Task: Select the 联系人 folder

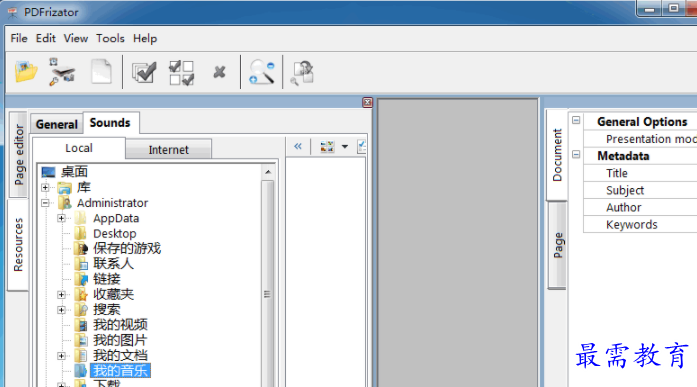Action: pos(113,263)
